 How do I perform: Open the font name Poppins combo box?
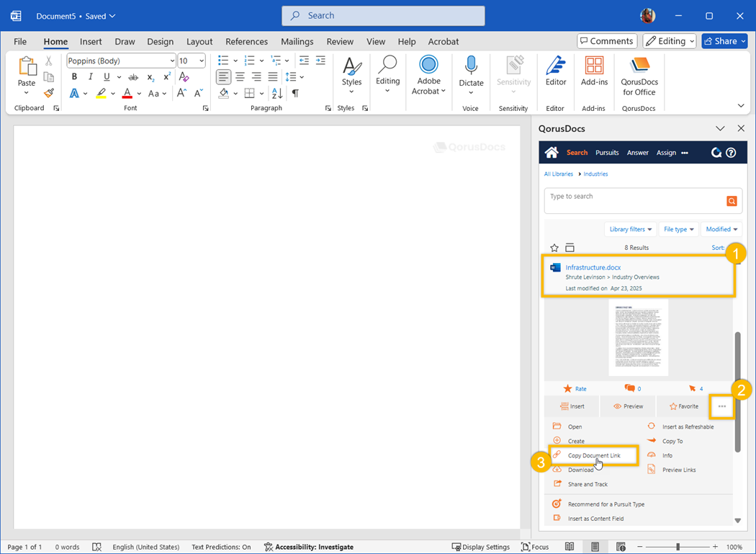(x=121, y=61)
